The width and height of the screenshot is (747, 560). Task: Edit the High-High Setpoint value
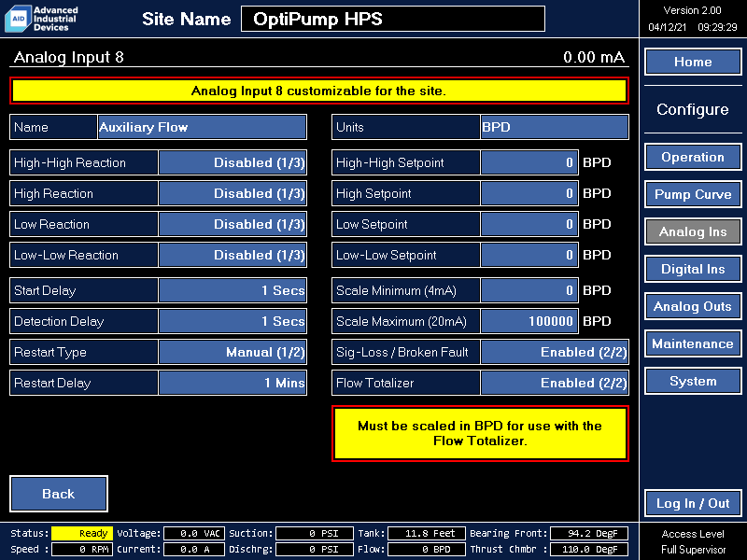click(x=529, y=162)
